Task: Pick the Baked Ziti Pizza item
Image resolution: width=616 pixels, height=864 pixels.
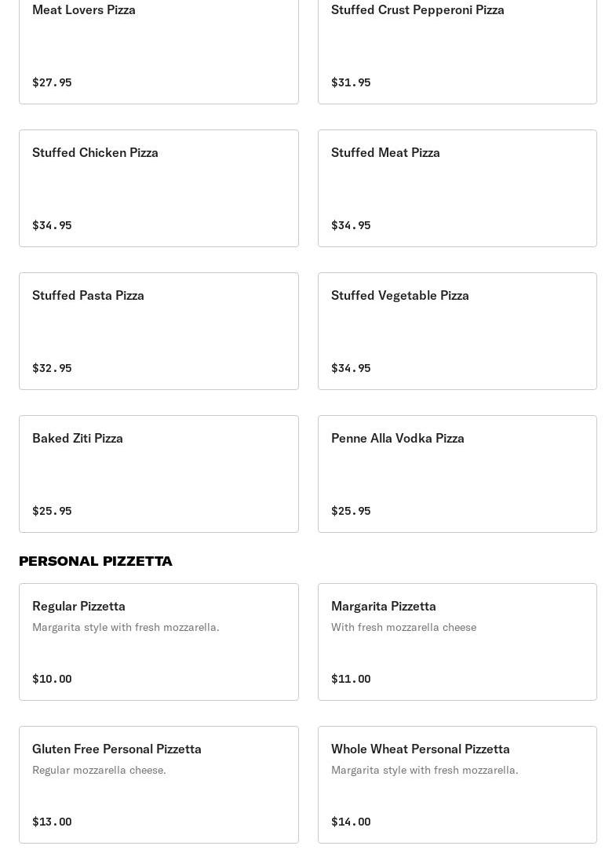Action: 159,474
